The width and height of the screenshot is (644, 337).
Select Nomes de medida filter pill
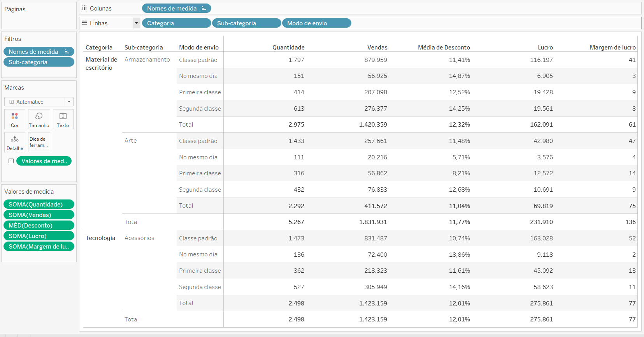point(39,51)
